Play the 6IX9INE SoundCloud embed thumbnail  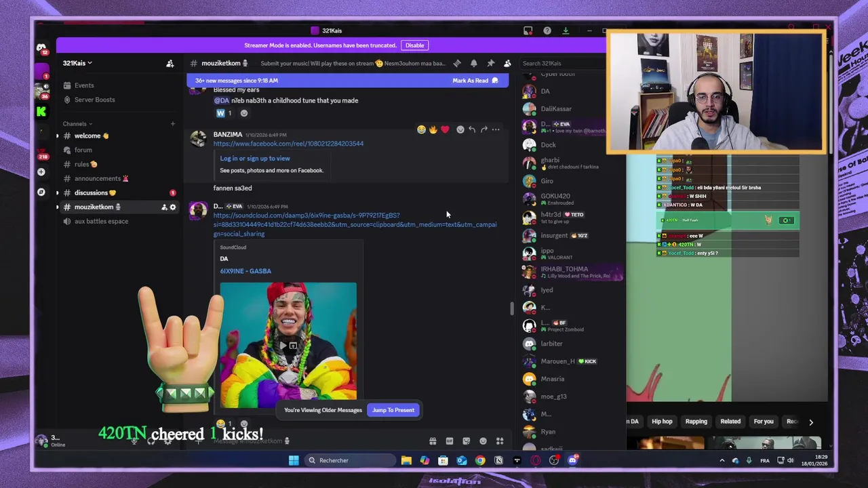288,345
